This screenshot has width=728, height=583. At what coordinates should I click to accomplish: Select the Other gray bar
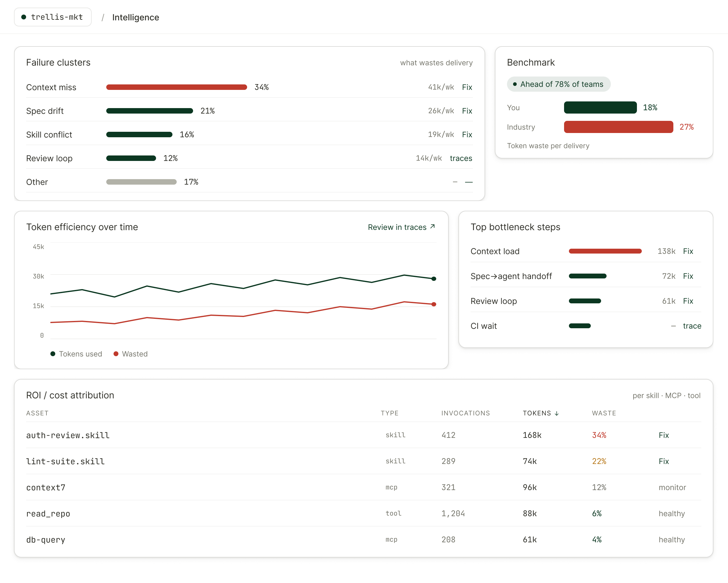(141, 182)
